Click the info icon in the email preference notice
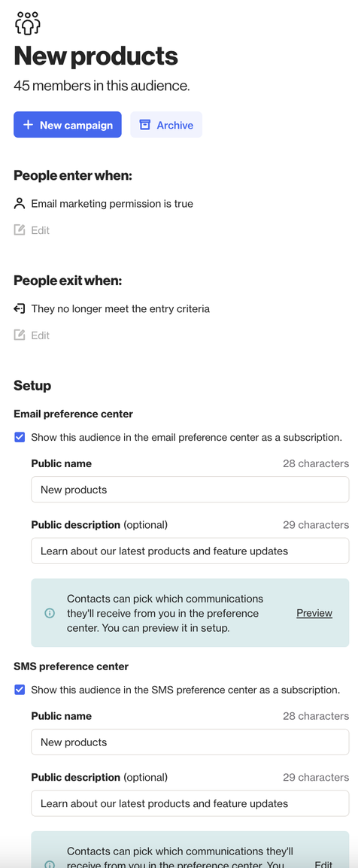Image resolution: width=358 pixels, height=868 pixels. pos(50,613)
